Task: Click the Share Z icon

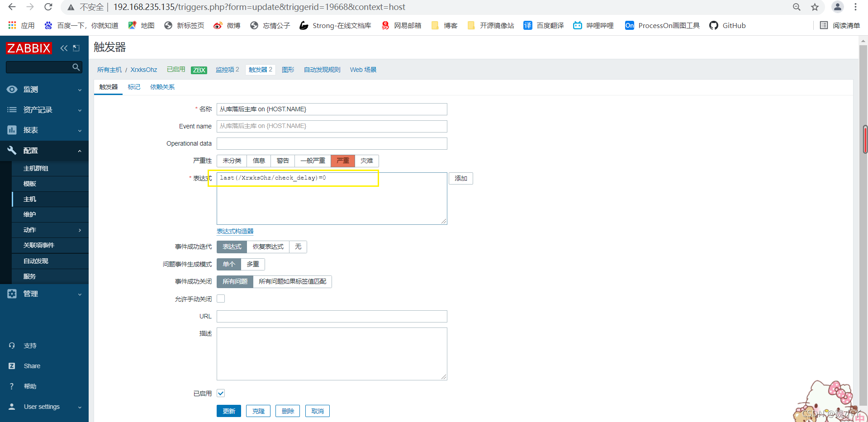Action: coord(12,366)
